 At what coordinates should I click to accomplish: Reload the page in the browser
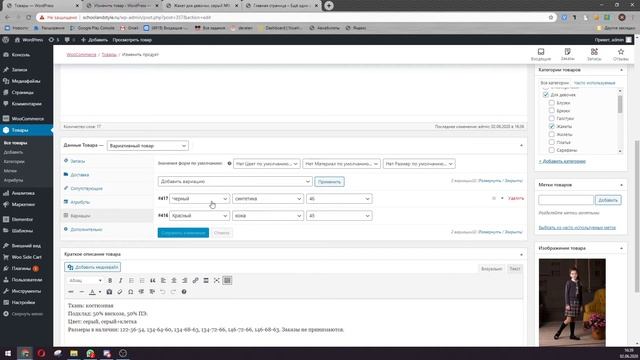[29, 18]
